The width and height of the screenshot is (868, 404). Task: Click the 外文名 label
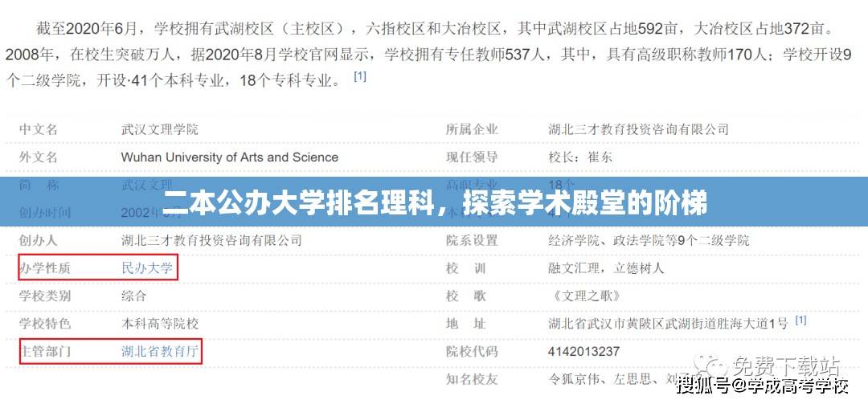[x=39, y=157]
